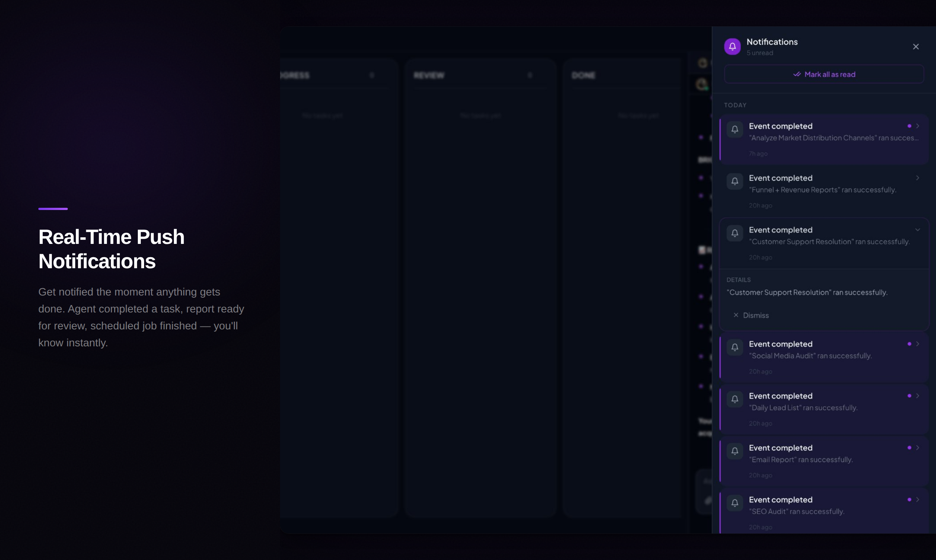Click bell icon on Customer Support Resolution notification
The height and width of the screenshot is (560, 936).
pos(734,233)
